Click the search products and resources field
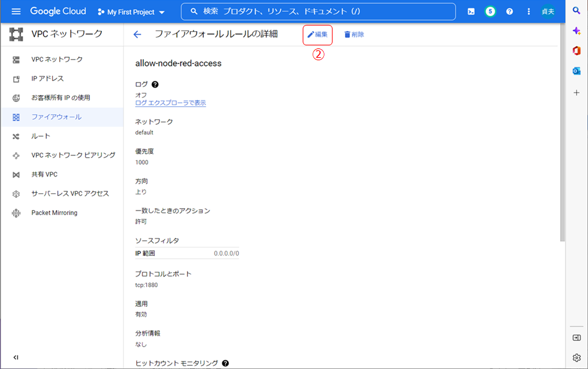Image resolution: width=588 pixels, height=369 pixels. point(318,12)
